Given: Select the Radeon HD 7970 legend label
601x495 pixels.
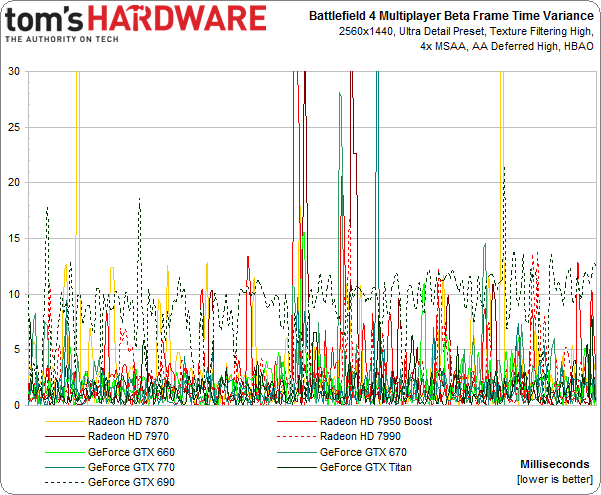Looking at the screenshot, I should click(x=128, y=436).
